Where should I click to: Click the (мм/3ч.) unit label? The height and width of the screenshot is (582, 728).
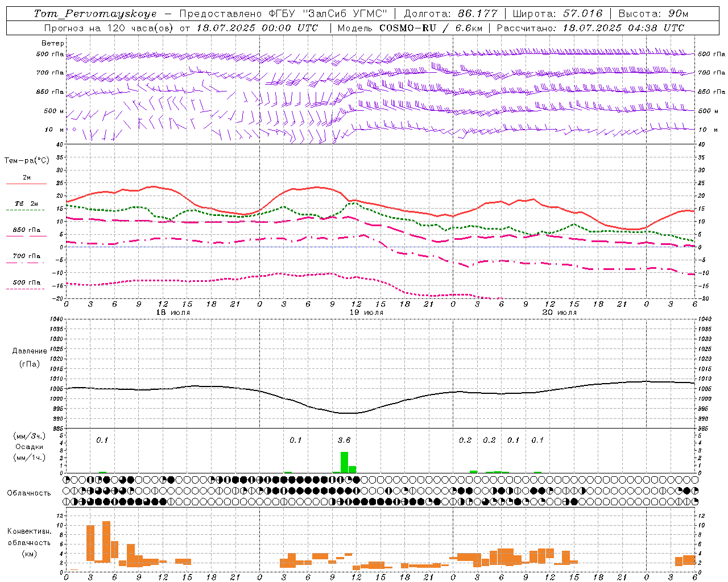[x=30, y=436]
